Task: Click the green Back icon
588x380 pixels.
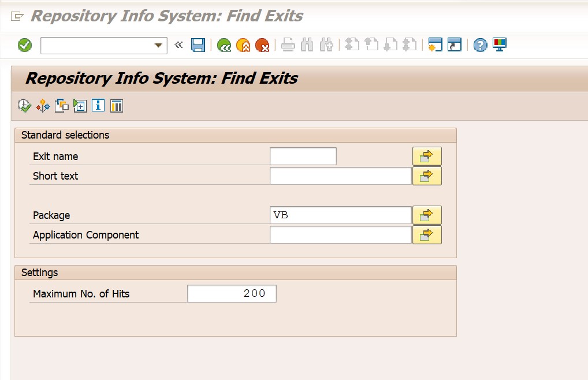Action: [x=224, y=46]
